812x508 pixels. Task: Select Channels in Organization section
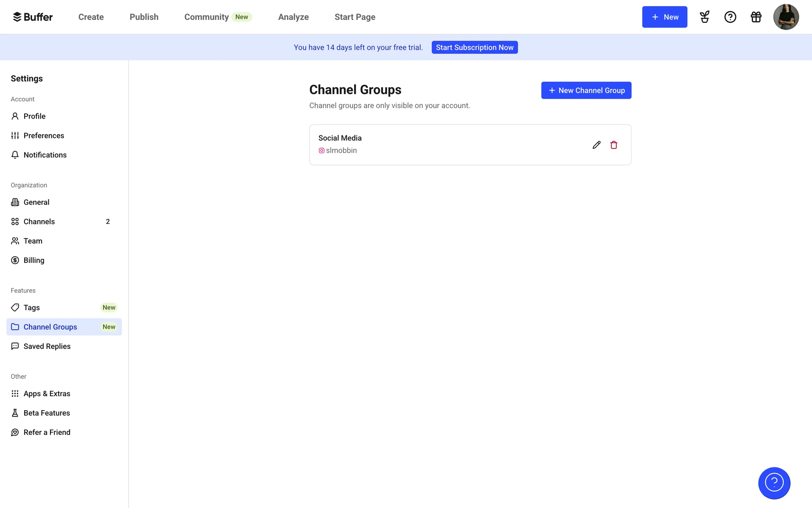pyautogui.click(x=39, y=221)
